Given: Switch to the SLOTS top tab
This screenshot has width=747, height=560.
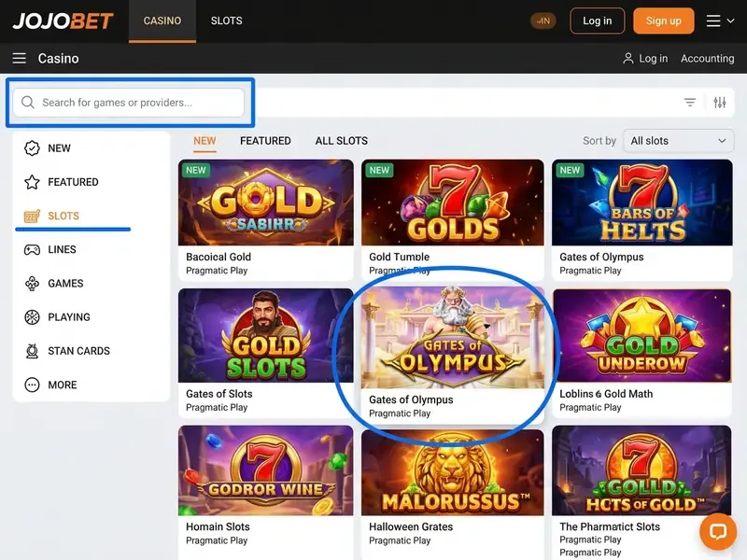Looking at the screenshot, I should (226, 21).
